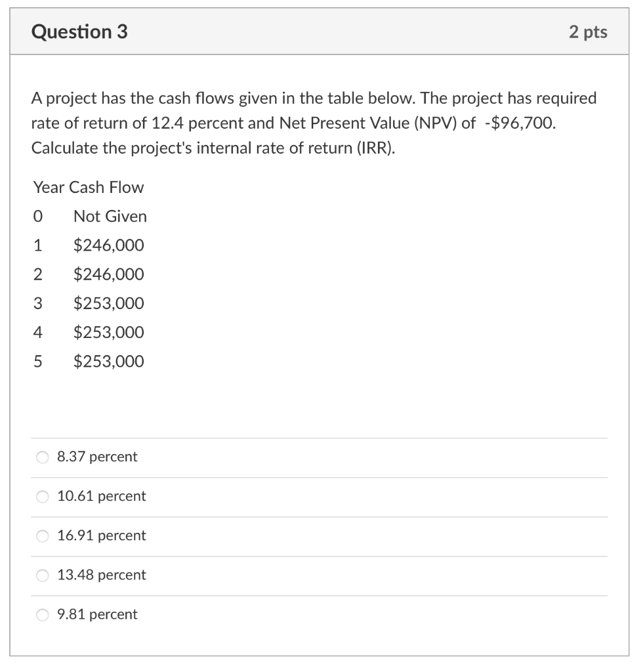Click the Year Cash Flow table heading
The image size is (643, 672).
[x=87, y=187]
